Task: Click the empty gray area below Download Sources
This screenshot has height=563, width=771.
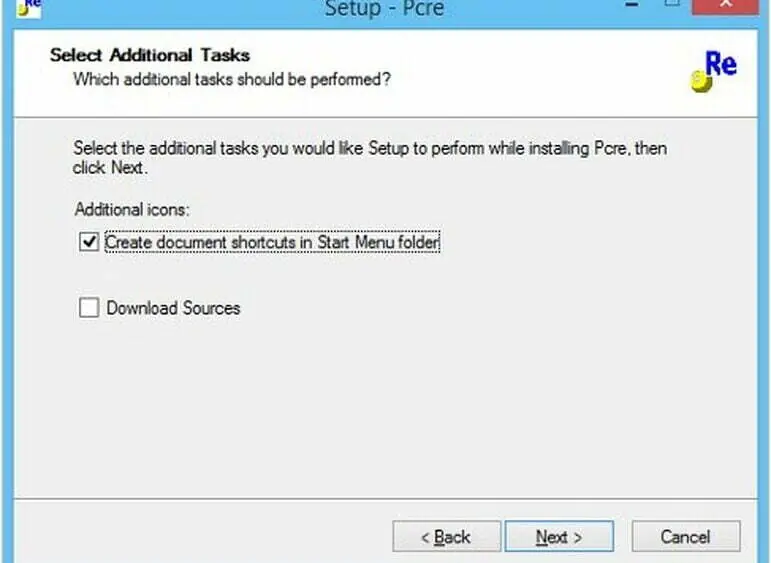Action: click(x=384, y=408)
